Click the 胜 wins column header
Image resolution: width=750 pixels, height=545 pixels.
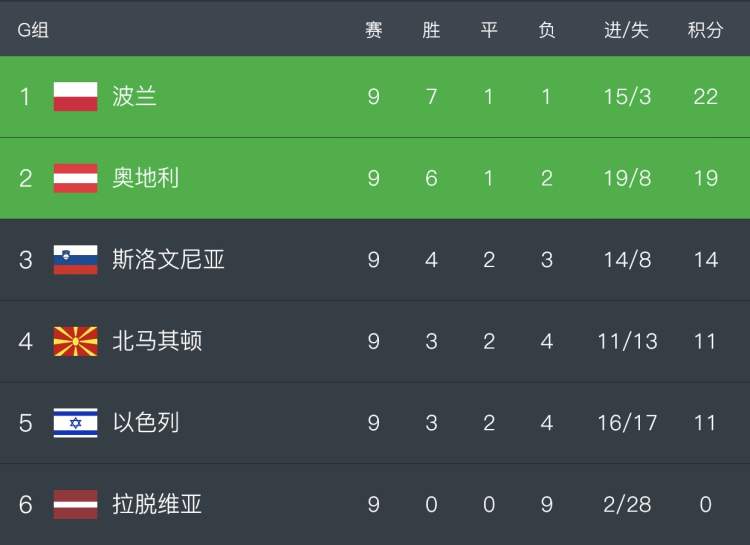[431, 30]
